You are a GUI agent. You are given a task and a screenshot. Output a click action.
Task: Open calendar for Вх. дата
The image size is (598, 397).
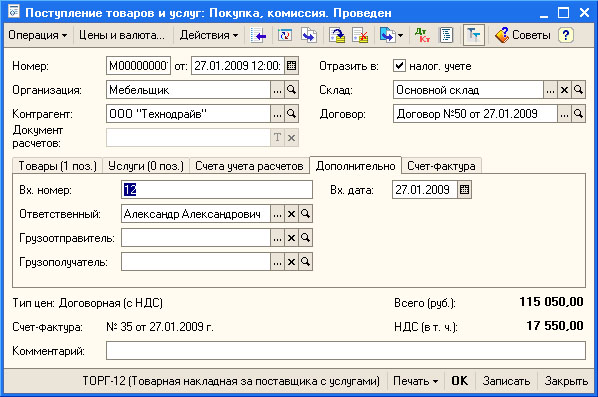pos(464,190)
